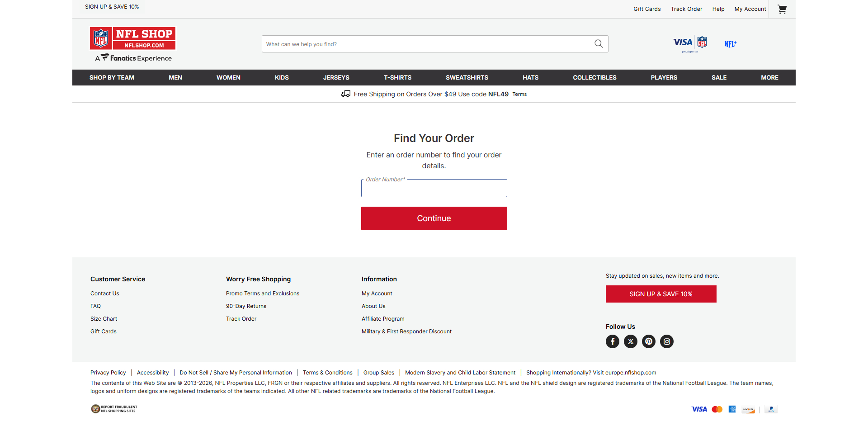The width and height of the screenshot is (868, 431).
Task: Visit NFL Shop Facebook page
Action: 613,341
